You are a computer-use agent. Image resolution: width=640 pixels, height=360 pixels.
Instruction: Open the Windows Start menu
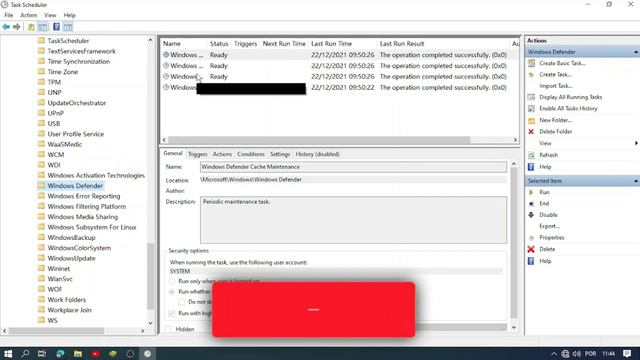pos(8,353)
